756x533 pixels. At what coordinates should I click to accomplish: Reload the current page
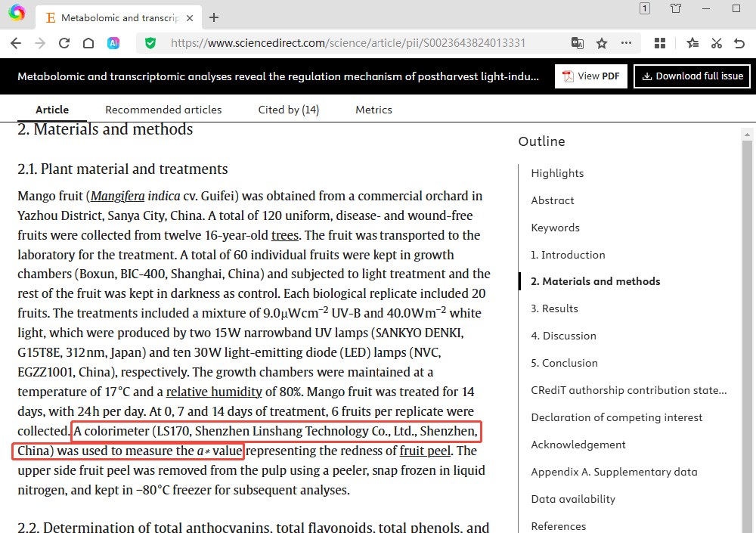pos(64,43)
